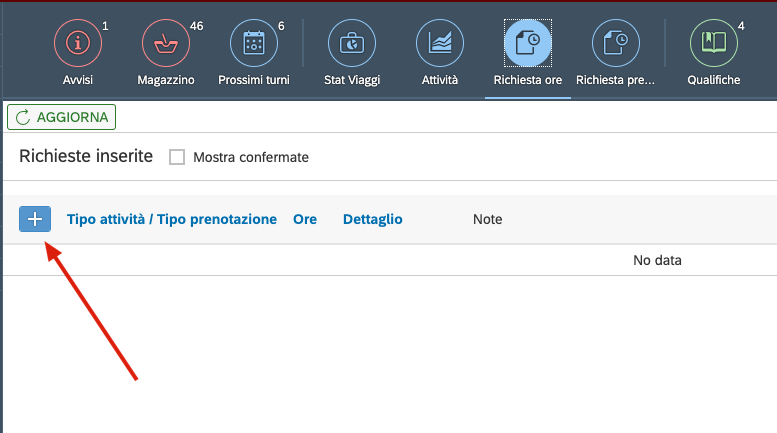Viewport: 777px width, 433px height.
Task: Click the Dettaglio column header
Action: point(372,219)
